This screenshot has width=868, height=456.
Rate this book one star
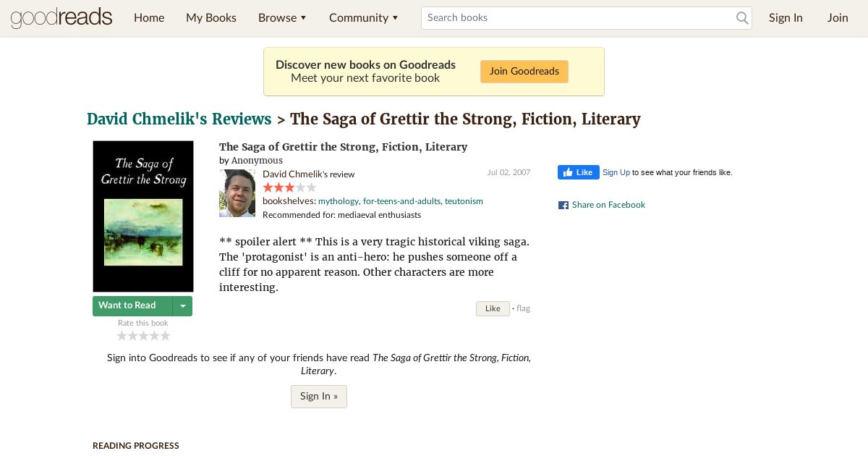pyautogui.click(x=122, y=336)
